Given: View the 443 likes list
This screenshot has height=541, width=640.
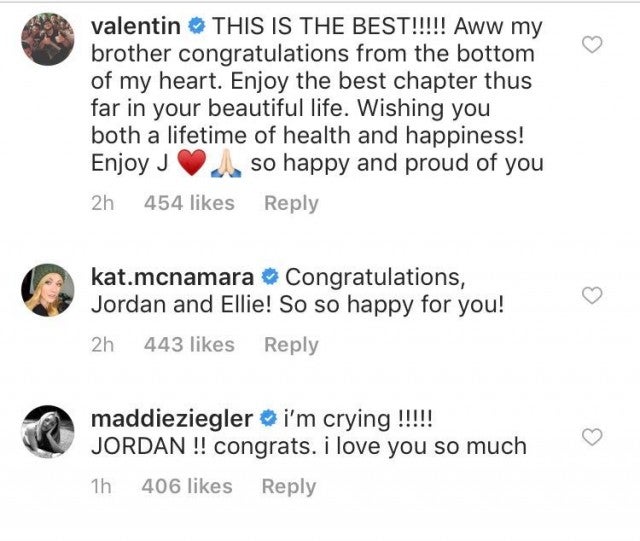Looking at the screenshot, I should click(x=189, y=345).
